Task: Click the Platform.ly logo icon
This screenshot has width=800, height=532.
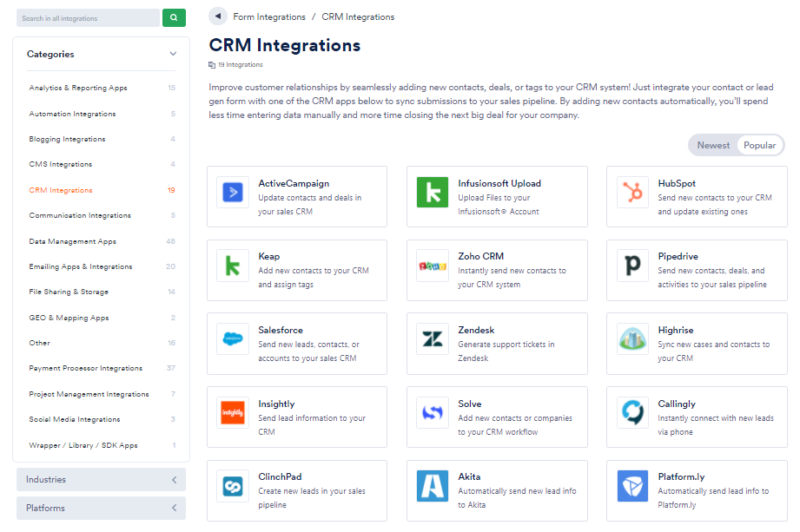Action: (x=632, y=486)
